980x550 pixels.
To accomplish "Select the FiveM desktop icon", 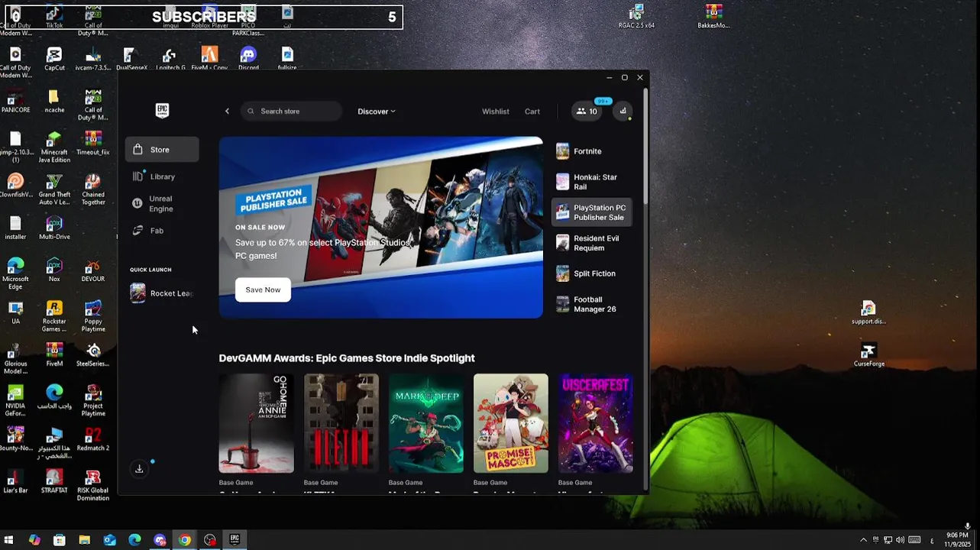I will click(x=54, y=355).
